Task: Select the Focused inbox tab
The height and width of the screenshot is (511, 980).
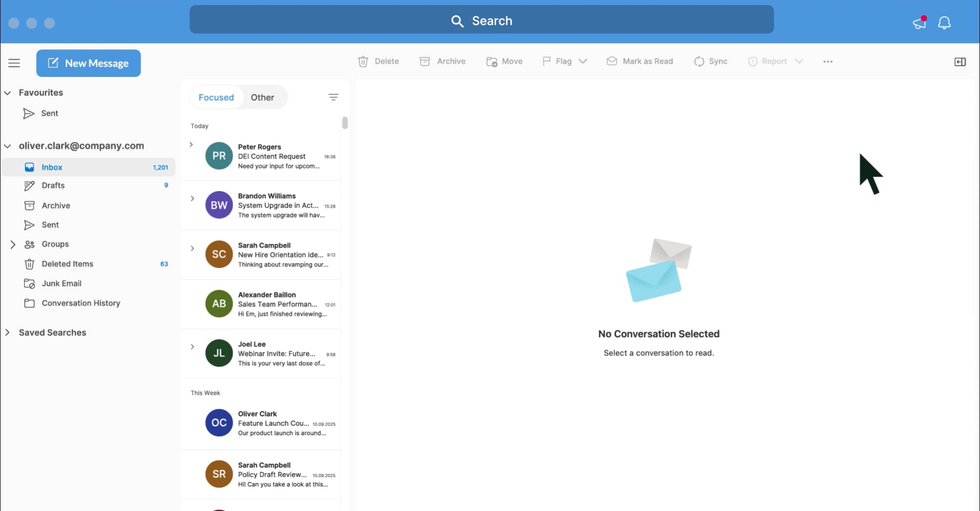Action: pos(216,97)
